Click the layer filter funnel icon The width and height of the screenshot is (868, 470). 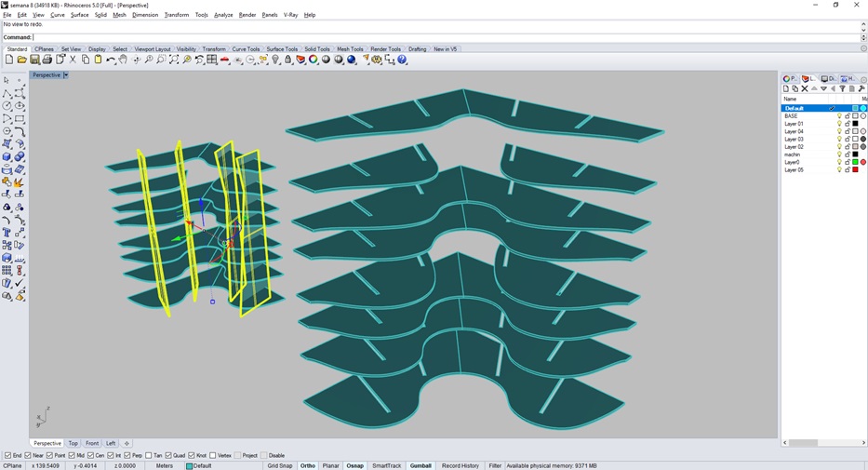tap(843, 88)
